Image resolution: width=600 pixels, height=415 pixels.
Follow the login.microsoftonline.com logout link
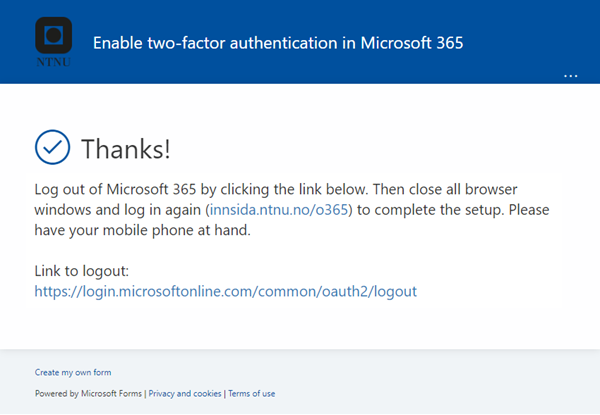(x=226, y=291)
